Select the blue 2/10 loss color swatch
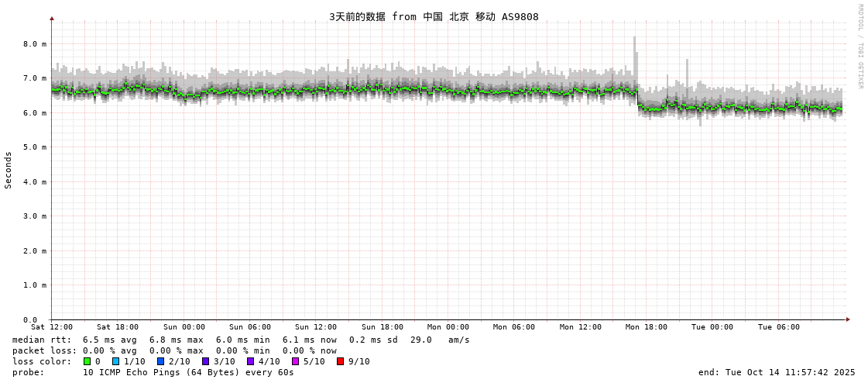The height and width of the screenshot is (383, 868). click(160, 361)
